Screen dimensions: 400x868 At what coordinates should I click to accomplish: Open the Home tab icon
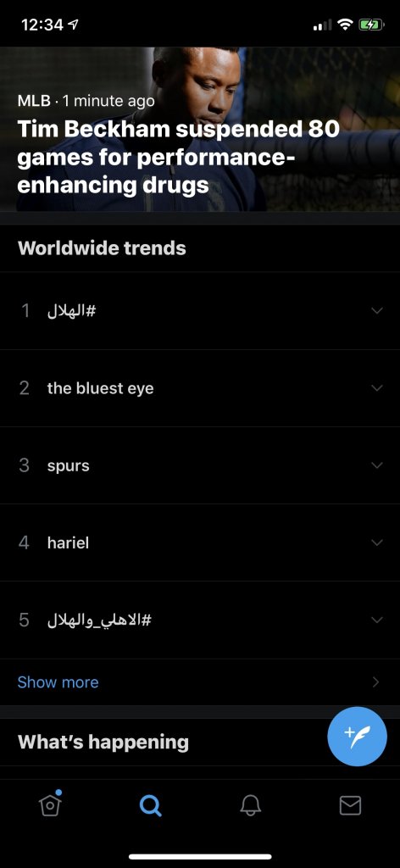coord(50,804)
